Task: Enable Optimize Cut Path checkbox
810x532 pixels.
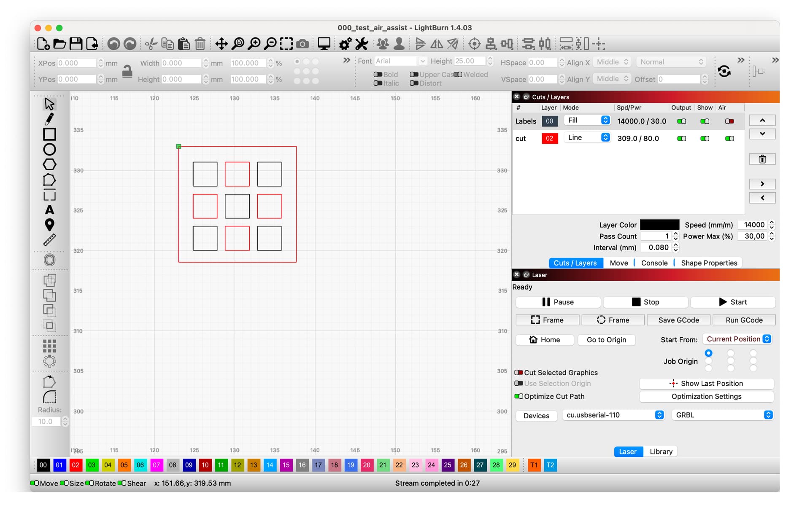Action: tap(521, 397)
